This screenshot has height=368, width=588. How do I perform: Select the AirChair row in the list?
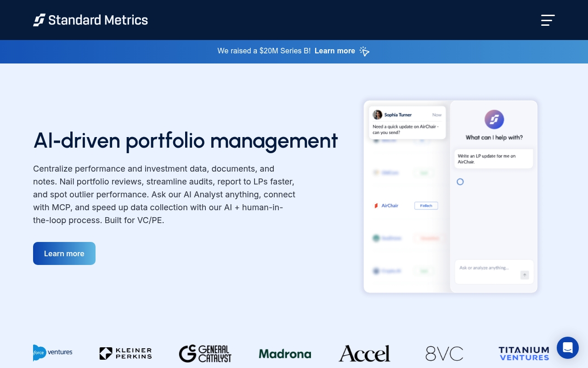pyautogui.click(x=407, y=206)
